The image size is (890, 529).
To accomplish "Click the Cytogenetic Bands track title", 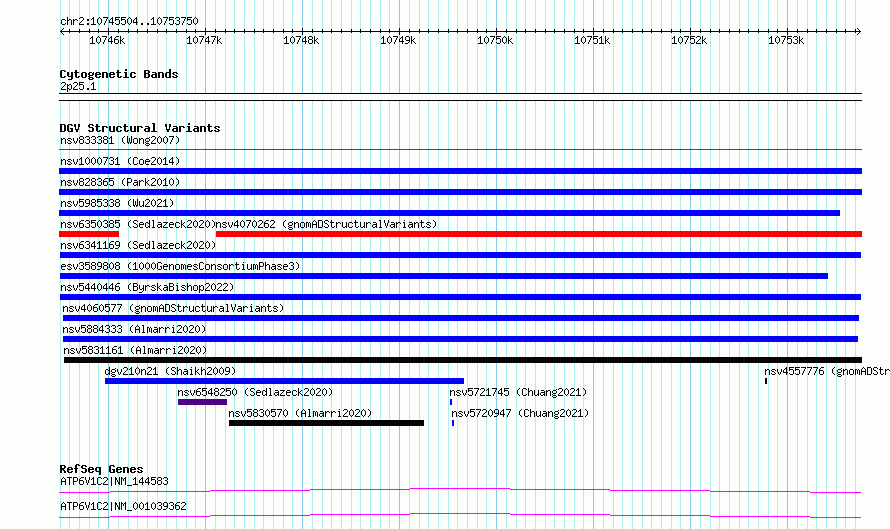I will click(119, 74).
